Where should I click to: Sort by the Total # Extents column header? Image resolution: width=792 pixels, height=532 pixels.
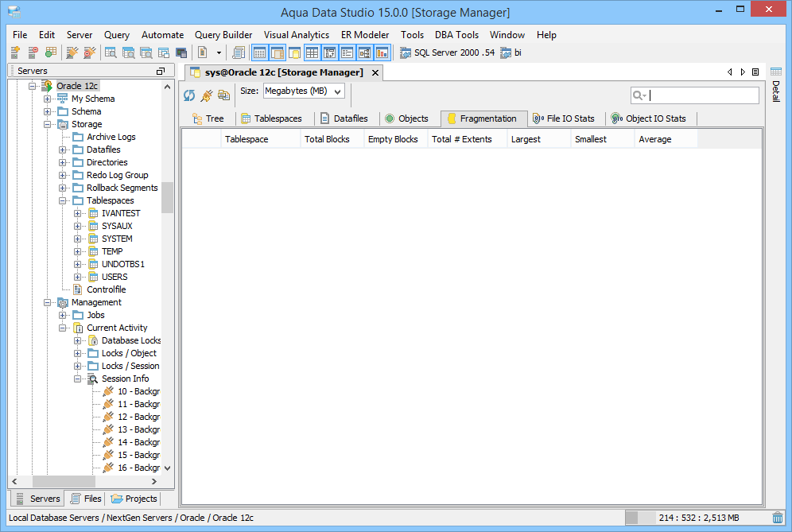point(468,139)
